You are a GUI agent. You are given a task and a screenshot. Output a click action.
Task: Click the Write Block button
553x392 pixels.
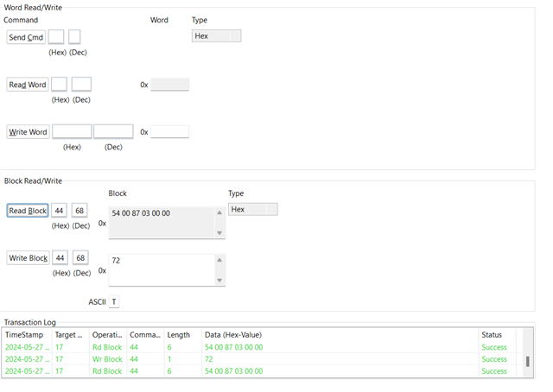29,257
